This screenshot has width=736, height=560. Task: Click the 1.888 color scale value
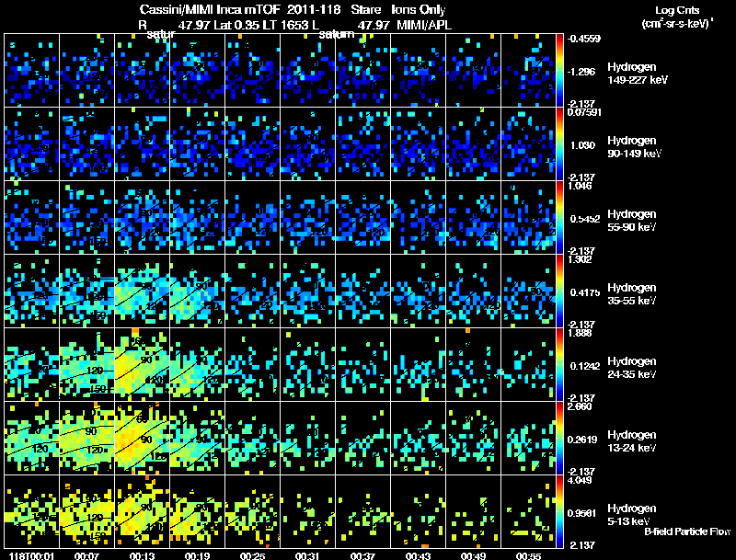(x=580, y=333)
